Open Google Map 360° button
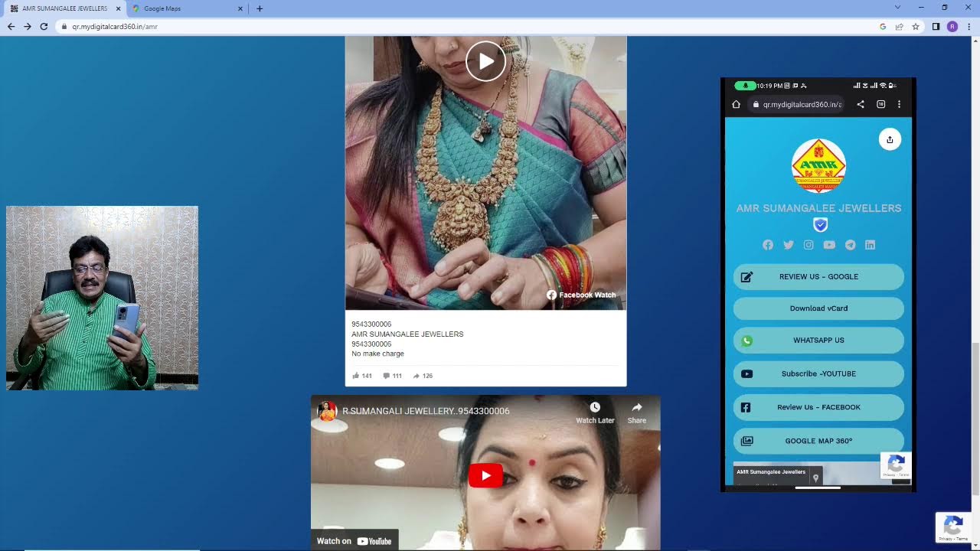This screenshot has width=980, height=551. [x=818, y=441]
